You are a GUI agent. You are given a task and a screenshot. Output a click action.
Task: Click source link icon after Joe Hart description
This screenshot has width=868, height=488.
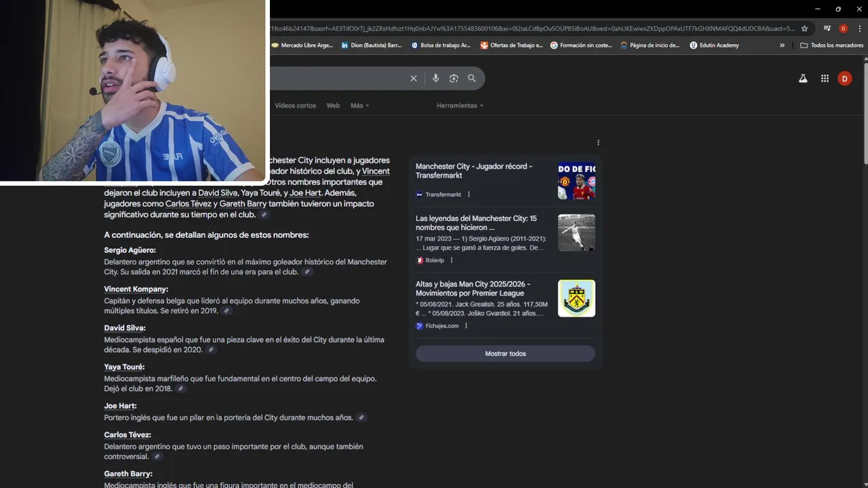(x=361, y=418)
